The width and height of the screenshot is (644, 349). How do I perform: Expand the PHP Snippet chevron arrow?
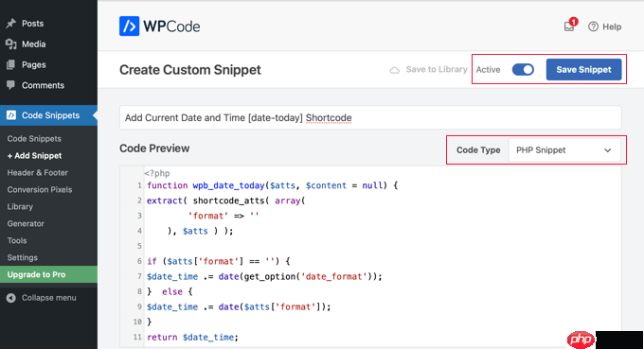[x=607, y=150]
